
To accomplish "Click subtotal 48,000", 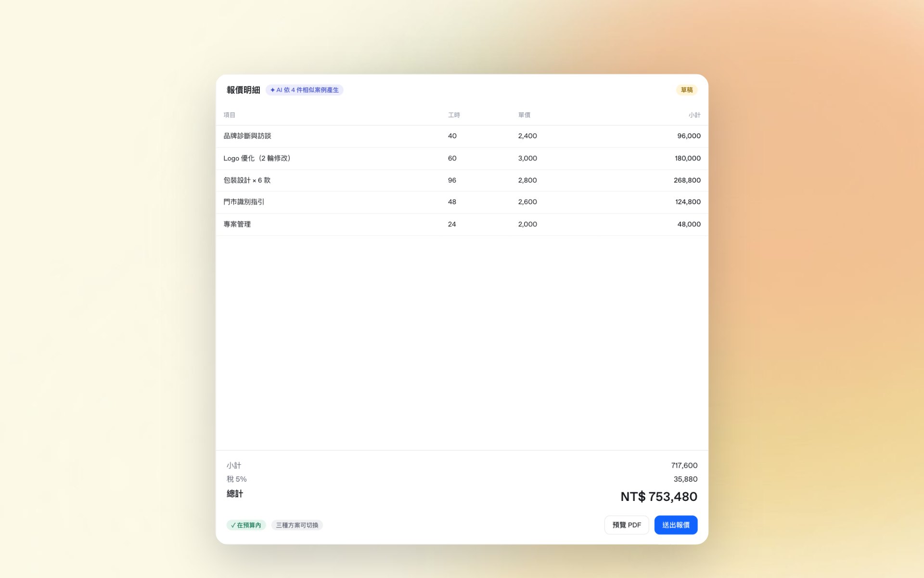I will tap(689, 224).
